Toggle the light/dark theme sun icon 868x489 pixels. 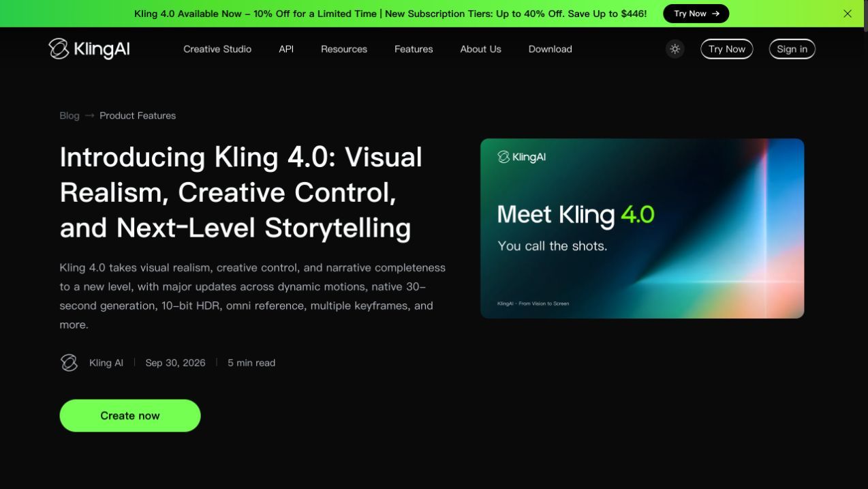tap(675, 49)
